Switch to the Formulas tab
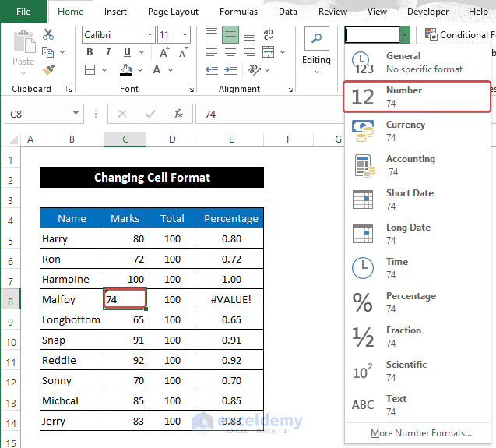 click(x=238, y=12)
